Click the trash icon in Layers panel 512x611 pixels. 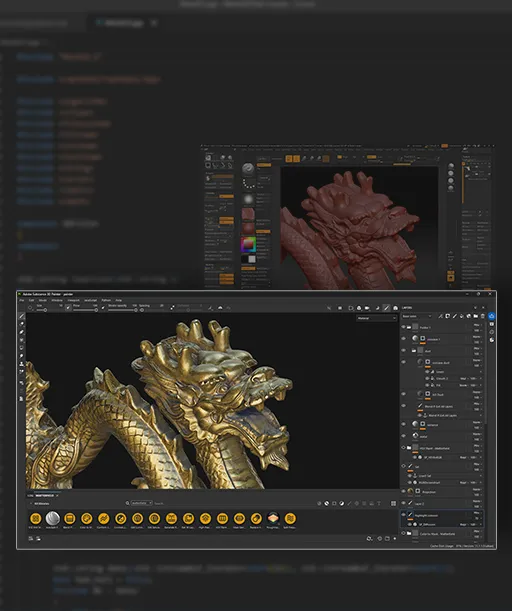483,316
